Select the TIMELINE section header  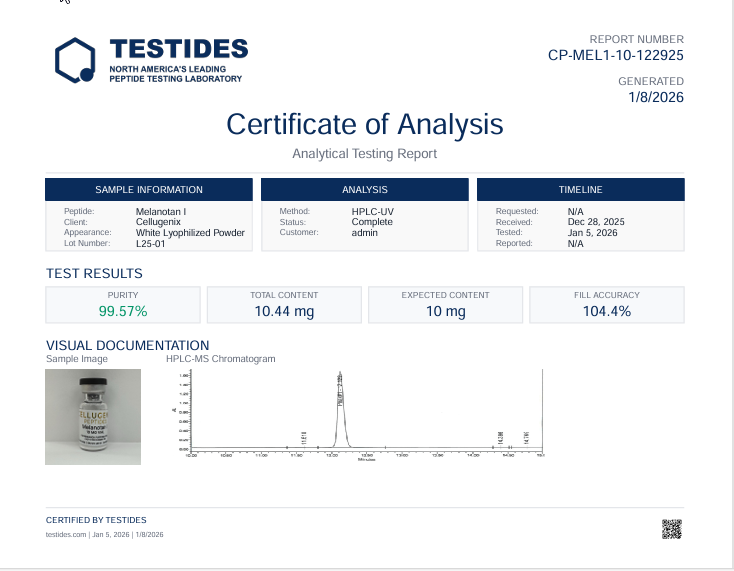coord(580,189)
